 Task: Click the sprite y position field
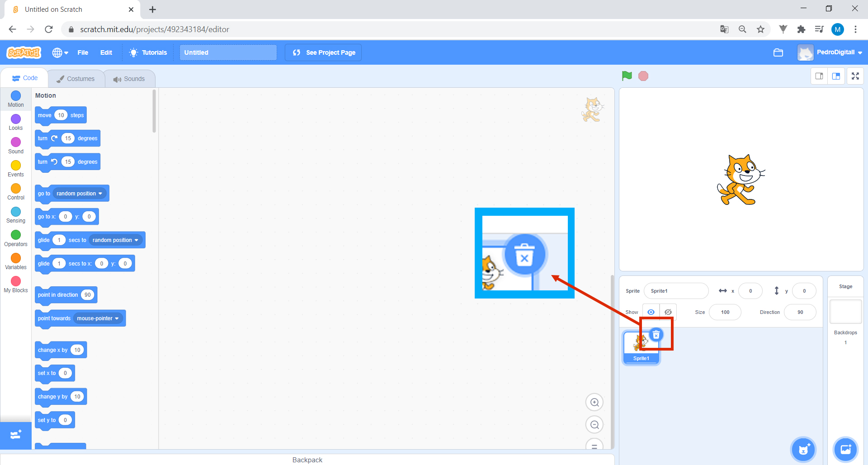[x=804, y=291]
